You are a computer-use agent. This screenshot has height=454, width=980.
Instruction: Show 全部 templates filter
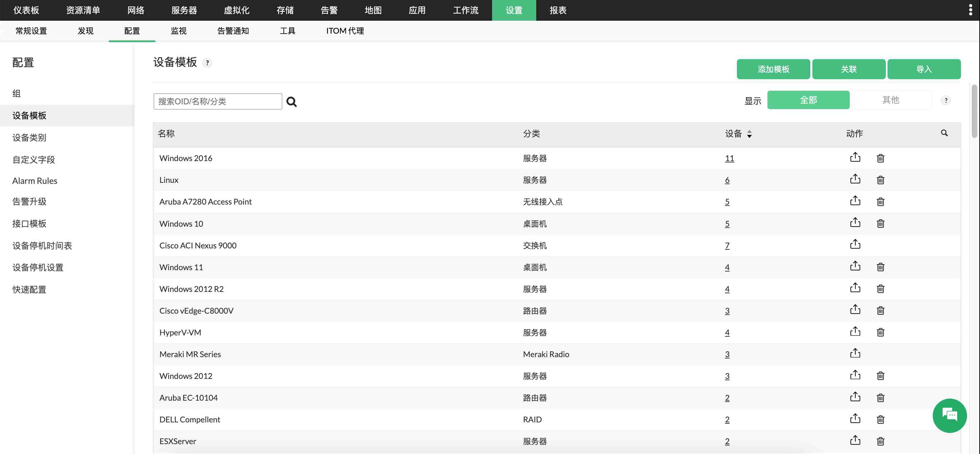(x=808, y=100)
